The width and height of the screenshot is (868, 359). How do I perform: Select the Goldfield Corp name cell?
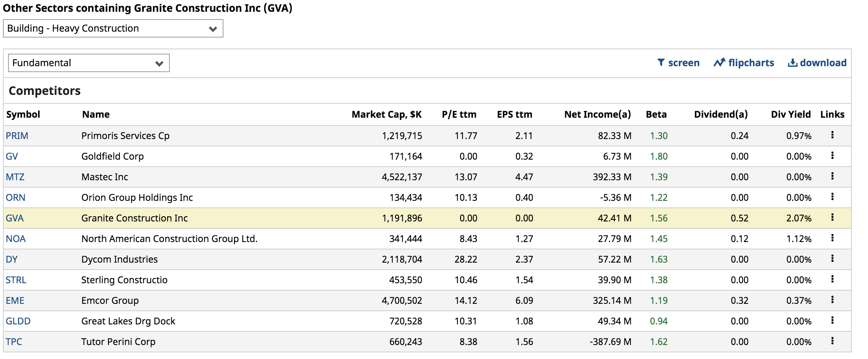pos(112,156)
